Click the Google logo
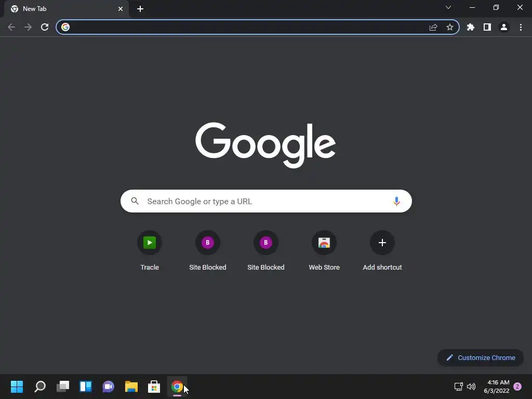The width and height of the screenshot is (532, 399). pos(265,145)
